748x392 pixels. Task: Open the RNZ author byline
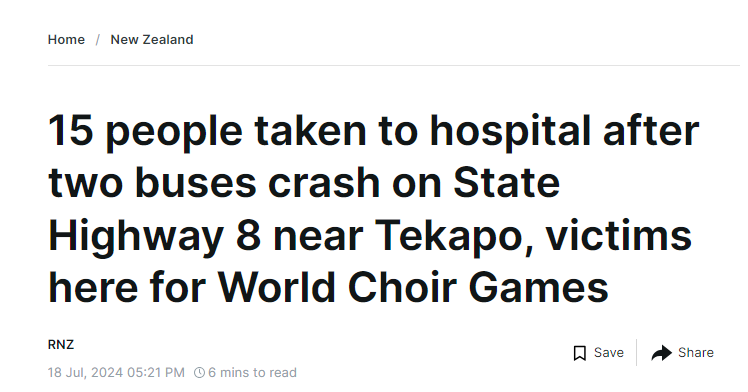61,344
